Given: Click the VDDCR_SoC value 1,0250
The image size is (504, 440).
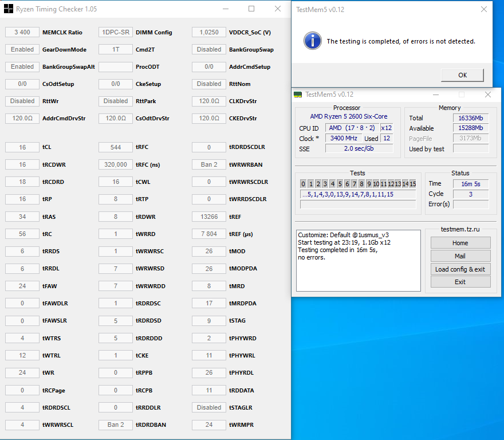Looking at the screenshot, I should click(209, 32).
